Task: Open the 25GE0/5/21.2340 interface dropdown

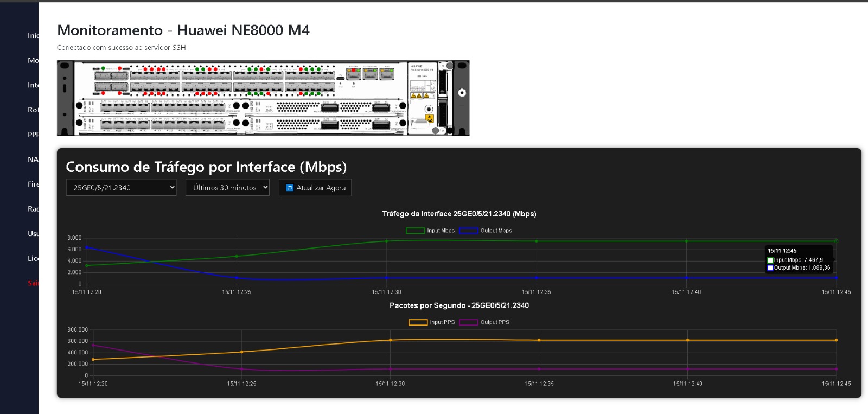Action: (121, 188)
